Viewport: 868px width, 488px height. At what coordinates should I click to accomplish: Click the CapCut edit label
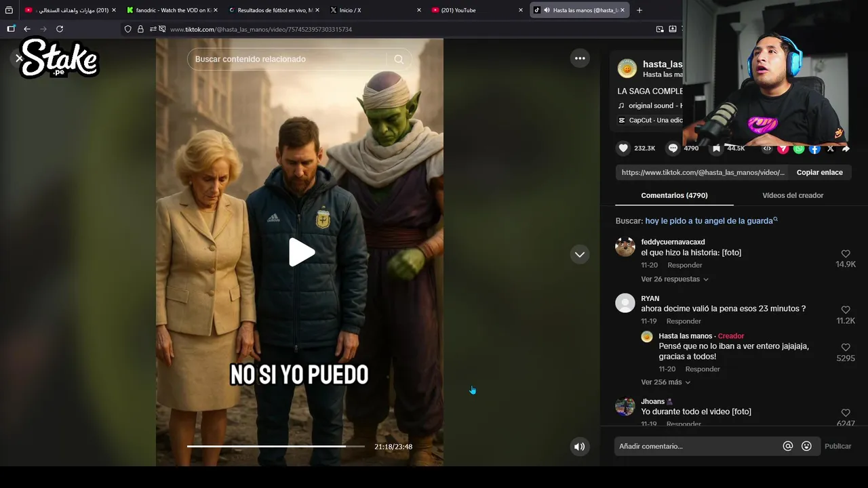[x=656, y=120]
